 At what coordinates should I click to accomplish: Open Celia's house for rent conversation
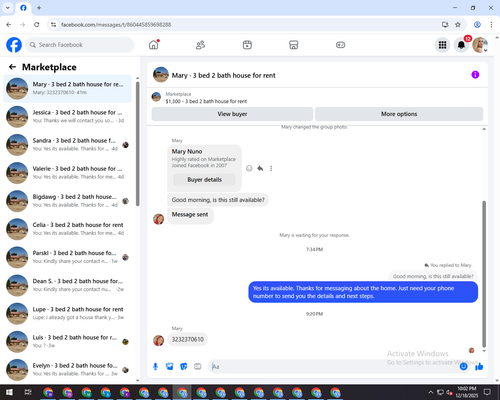(67, 229)
